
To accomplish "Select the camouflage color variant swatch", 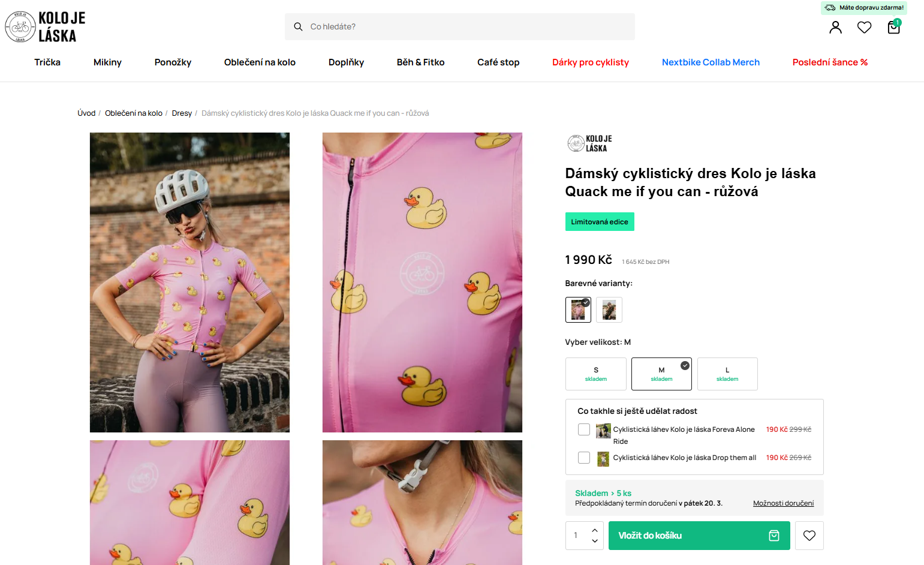I will (609, 309).
